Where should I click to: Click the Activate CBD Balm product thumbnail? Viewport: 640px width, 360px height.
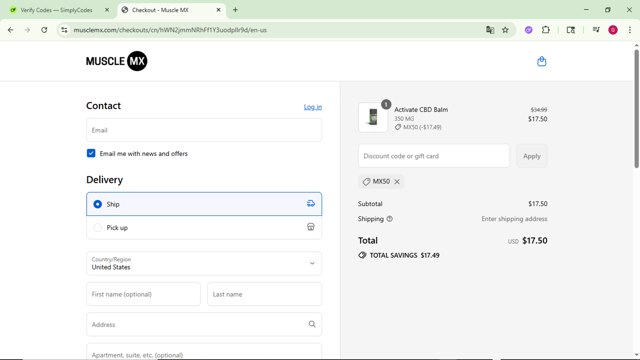pos(373,117)
